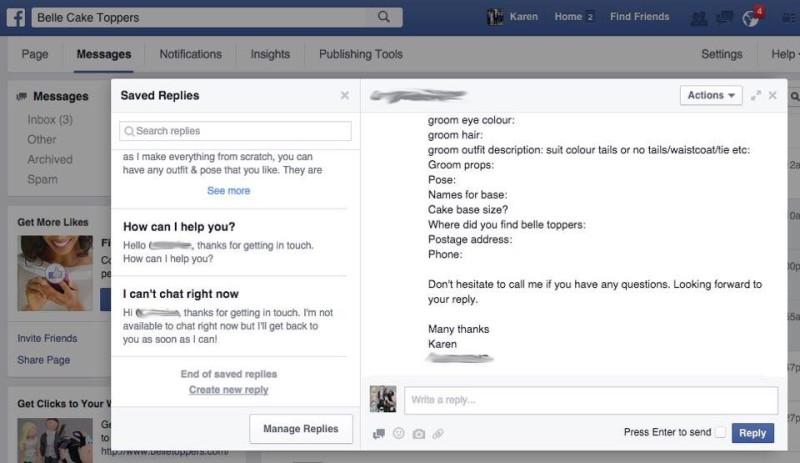Screen dimensions: 800x463
Task: Click the attachment link icon
Action: click(438, 434)
